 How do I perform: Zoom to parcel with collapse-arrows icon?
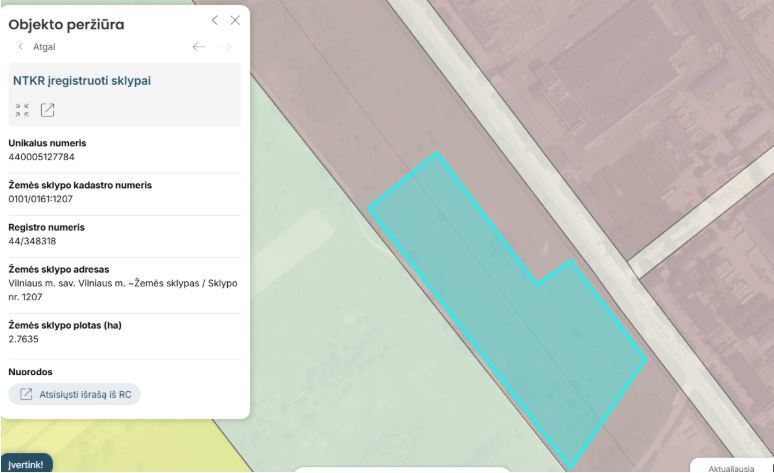point(22,110)
